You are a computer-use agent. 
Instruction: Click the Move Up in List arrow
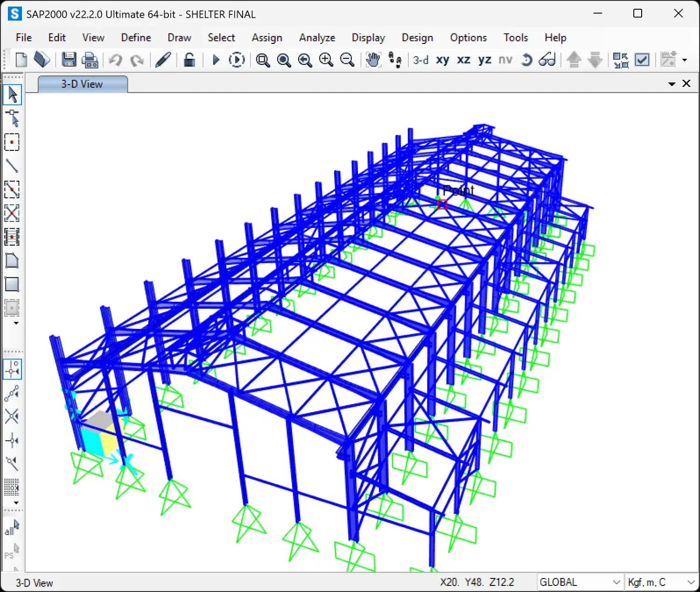point(574,60)
